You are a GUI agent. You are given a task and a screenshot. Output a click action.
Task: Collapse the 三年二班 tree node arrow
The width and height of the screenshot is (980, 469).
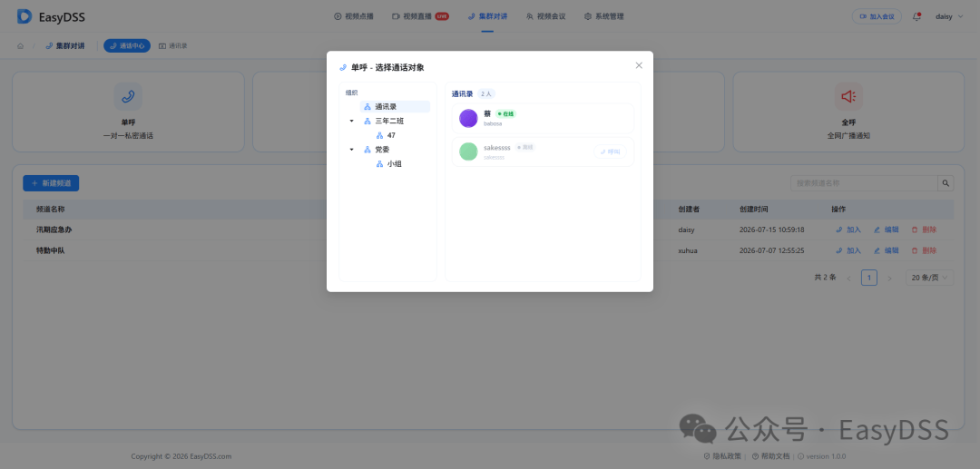351,122
